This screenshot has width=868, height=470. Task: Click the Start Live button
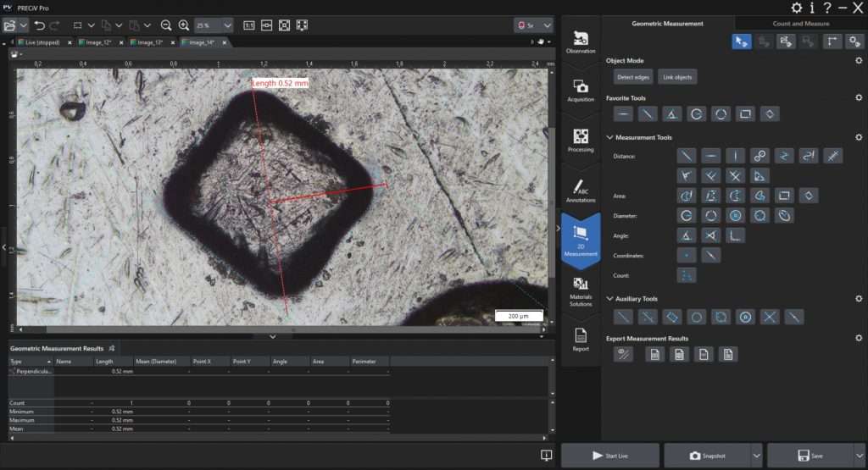(x=610, y=456)
